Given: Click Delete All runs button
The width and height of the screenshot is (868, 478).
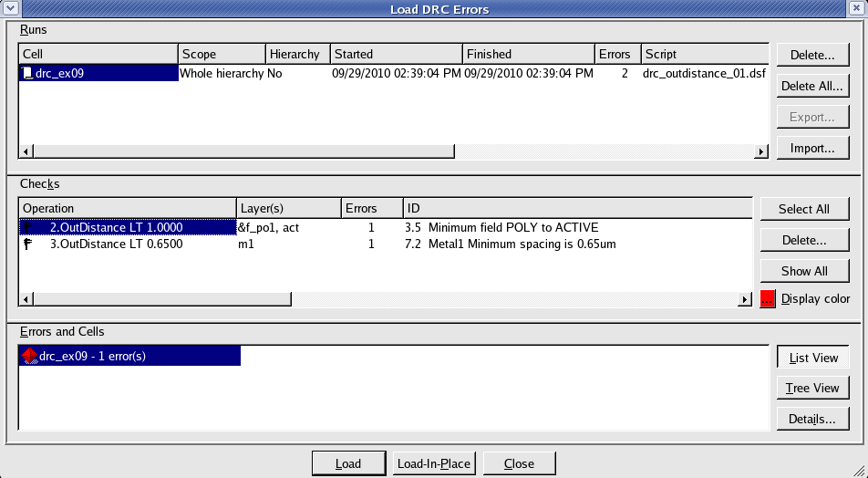Looking at the screenshot, I should (x=812, y=86).
